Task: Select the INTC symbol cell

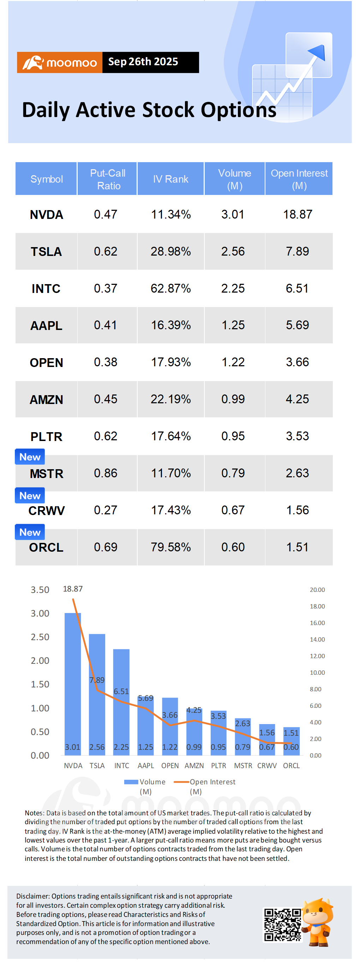Action: [x=46, y=289]
